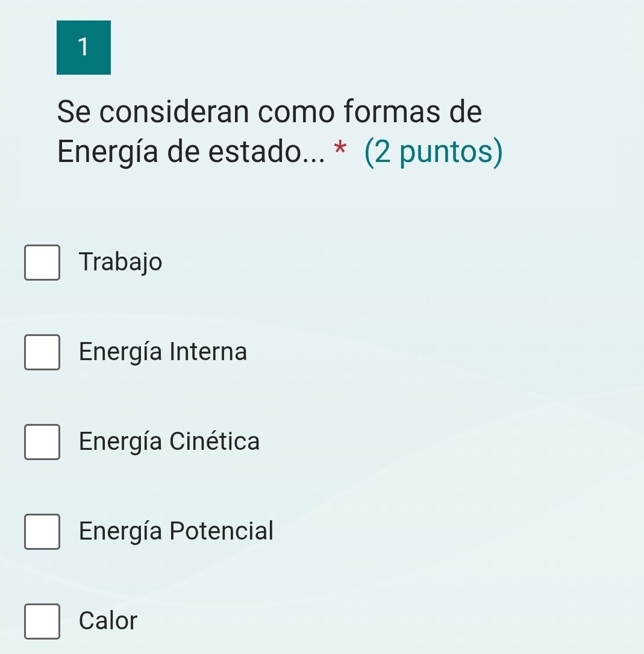
Task: Select the Energía Cinética checkbox
Action: click(x=42, y=441)
